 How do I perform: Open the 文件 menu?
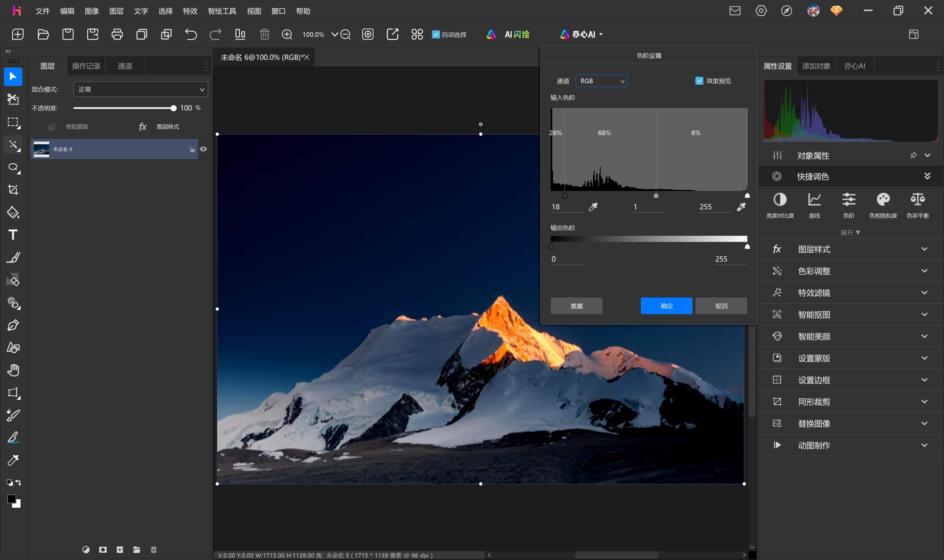point(43,11)
